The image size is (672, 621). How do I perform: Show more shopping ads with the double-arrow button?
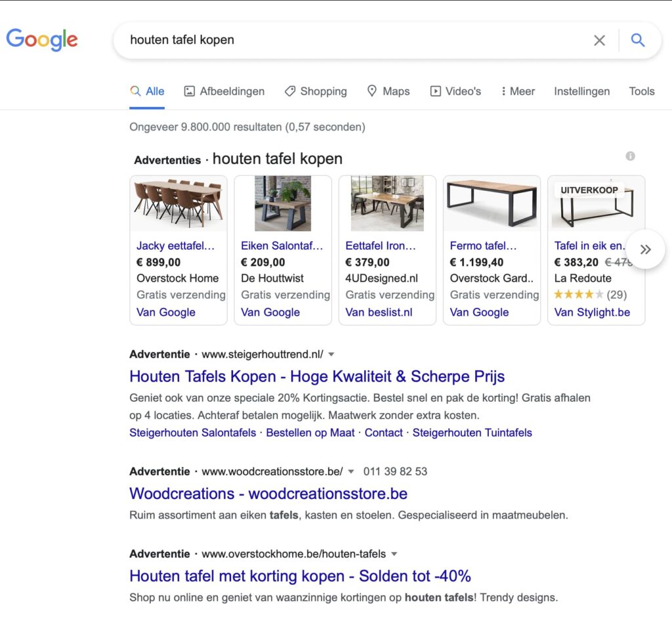[x=646, y=249]
